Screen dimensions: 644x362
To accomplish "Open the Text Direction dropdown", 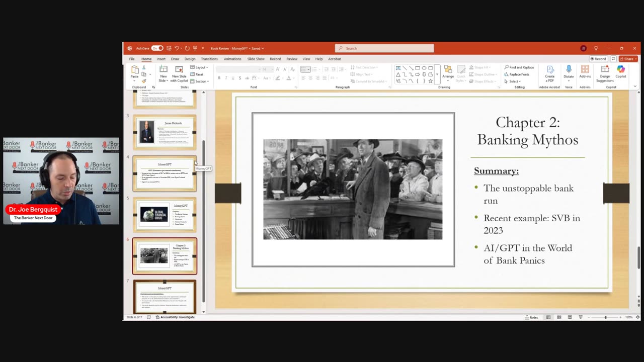I will pyautogui.click(x=364, y=67).
